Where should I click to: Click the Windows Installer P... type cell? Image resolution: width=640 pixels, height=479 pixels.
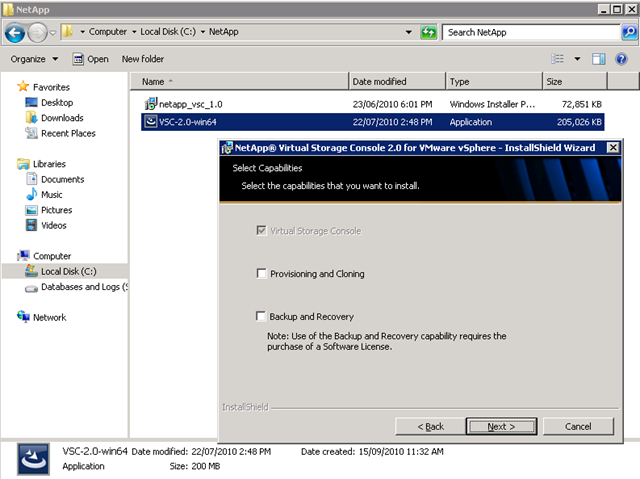(492, 104)
